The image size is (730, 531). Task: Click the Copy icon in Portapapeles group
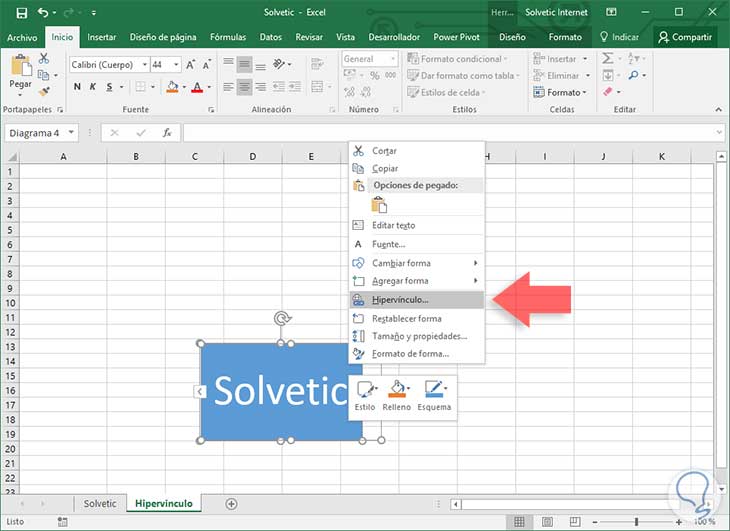tap(43, 74)
